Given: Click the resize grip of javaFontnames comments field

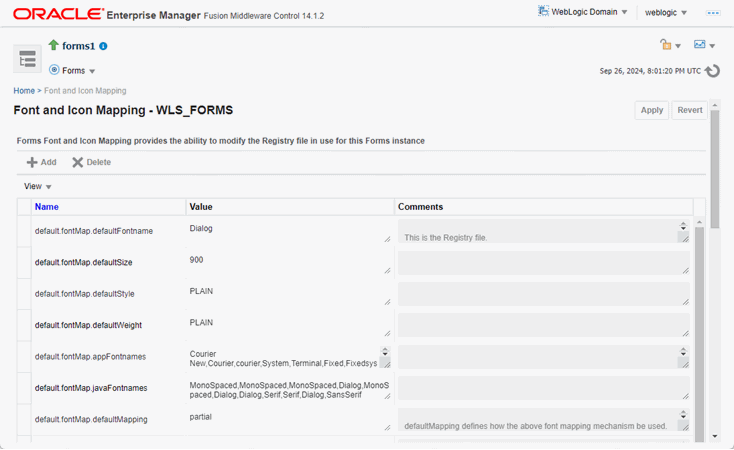Looking at the screenshot, I should (685, 396).
